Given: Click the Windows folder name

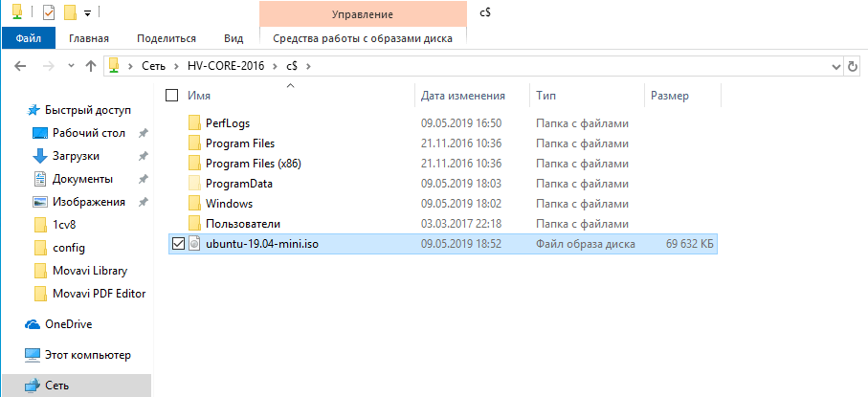Looking at the screenshot, I should [x=229, y=203].
